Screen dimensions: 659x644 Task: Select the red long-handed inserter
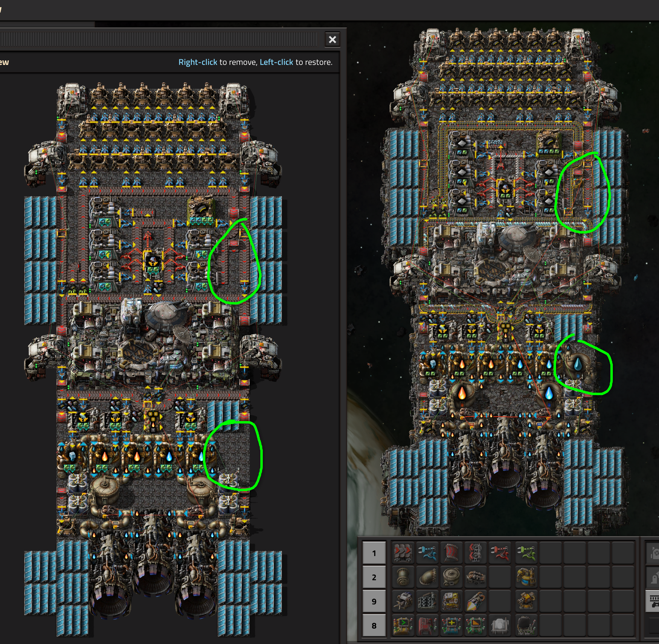500,553
